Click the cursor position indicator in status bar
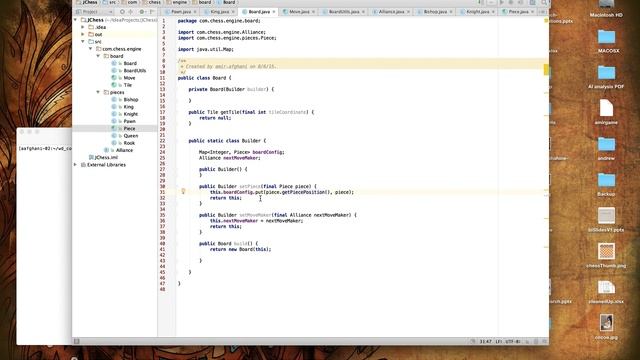 click(486, 341)
